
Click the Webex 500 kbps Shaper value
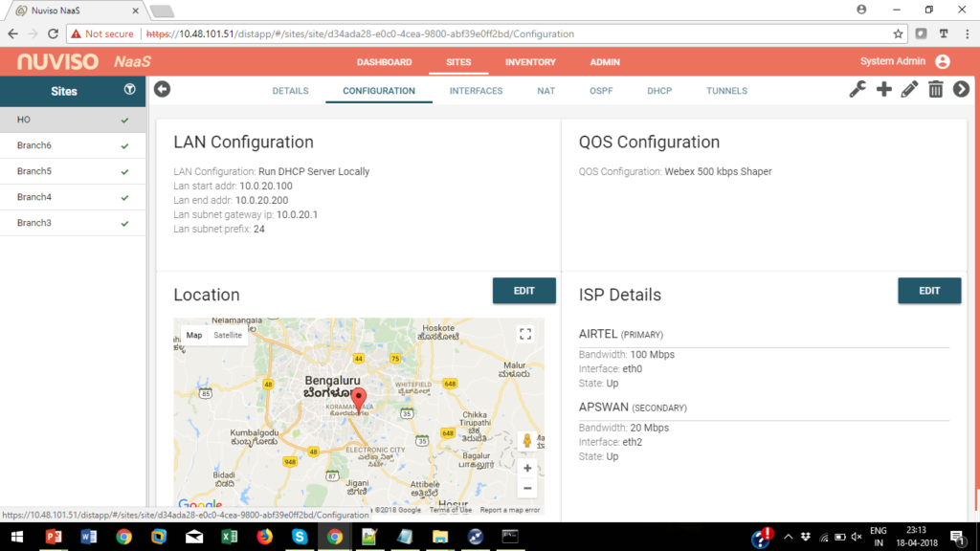(x=718, y=171)
